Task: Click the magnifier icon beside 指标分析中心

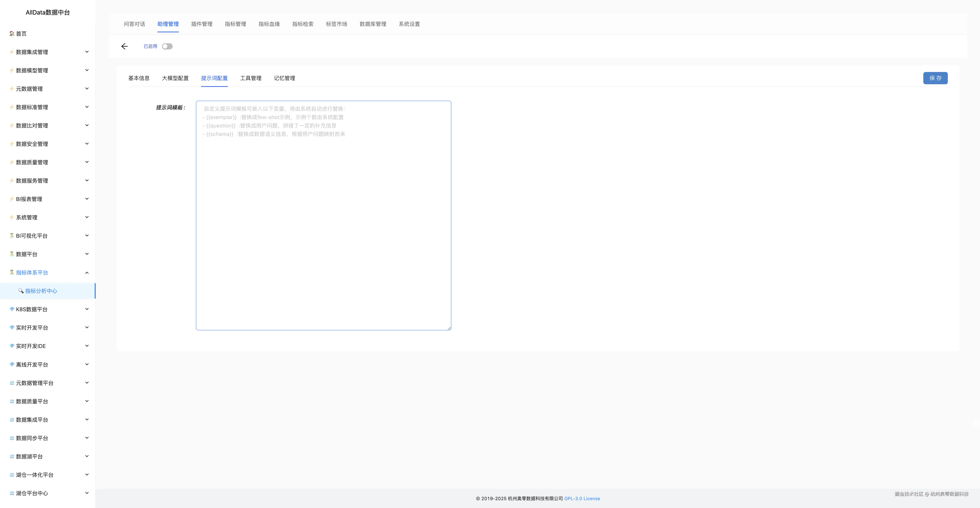Action: [21, 291]
